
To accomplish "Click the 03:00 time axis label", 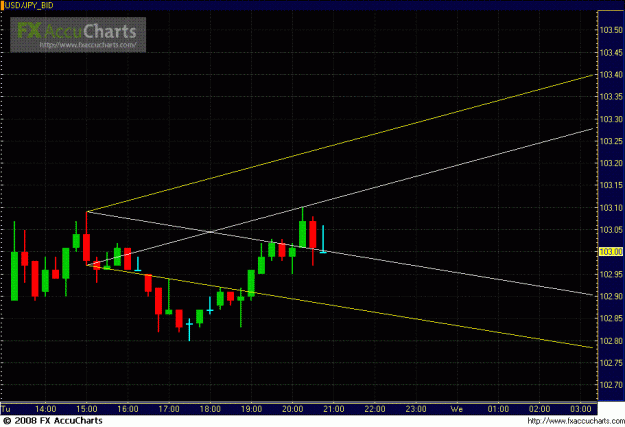I will 581,409.
